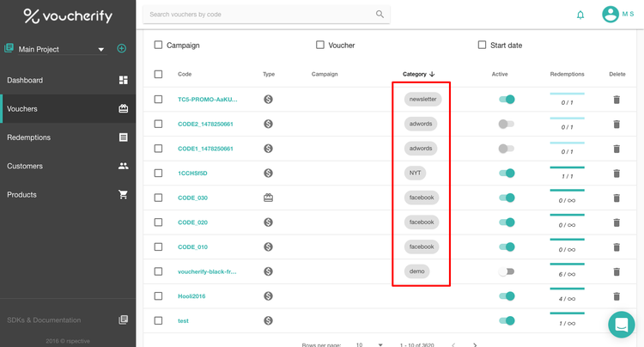Open the user profile avatar icon
644x347 pixels.
(611, 15)
